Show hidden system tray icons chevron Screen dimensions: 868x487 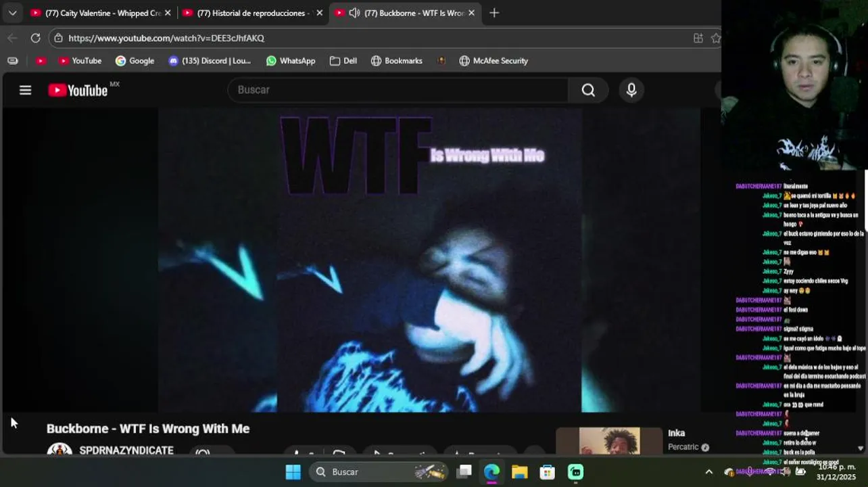[708, 472]
